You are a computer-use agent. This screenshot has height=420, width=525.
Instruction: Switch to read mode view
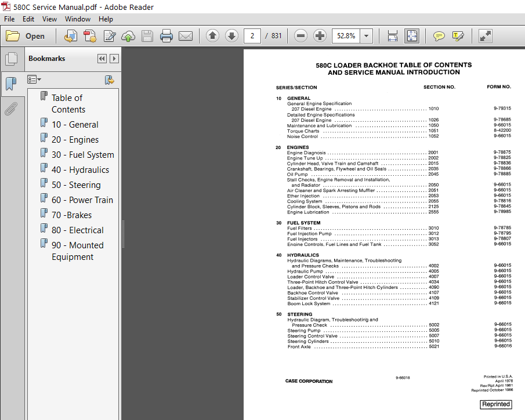(485, 36)
